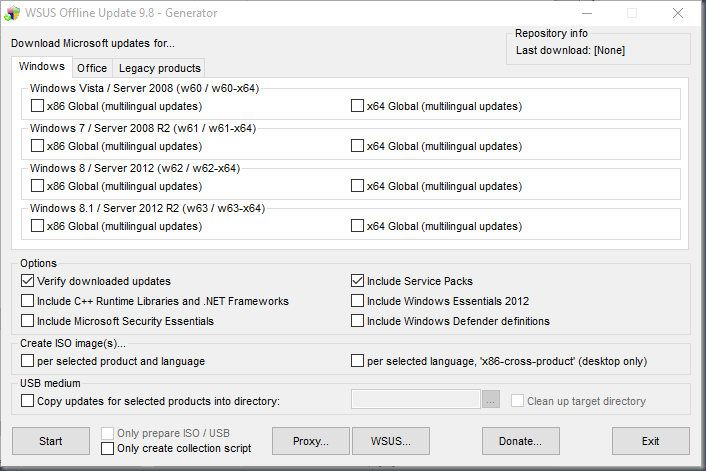Open the Legacy products tab

tap(159, 68)
